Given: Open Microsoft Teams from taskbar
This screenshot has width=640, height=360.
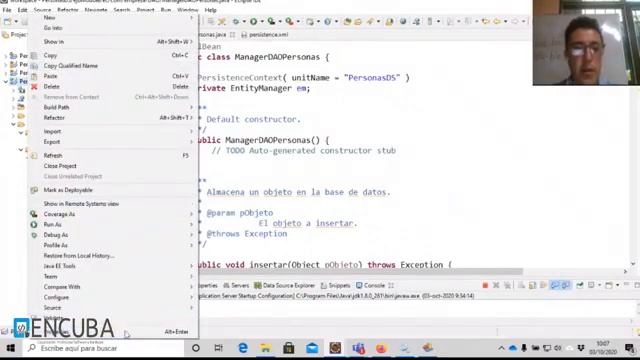Looking at the screenshot, I should 359,348.
